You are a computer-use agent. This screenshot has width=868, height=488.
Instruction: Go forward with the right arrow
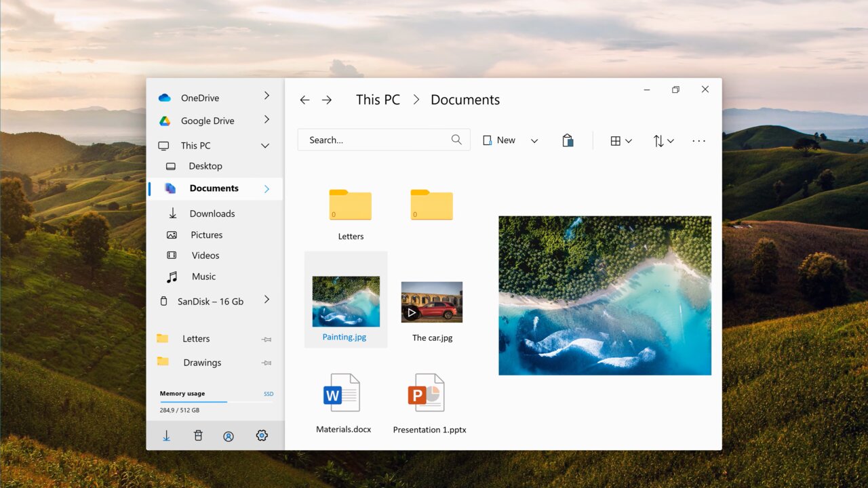coord(327,100)
